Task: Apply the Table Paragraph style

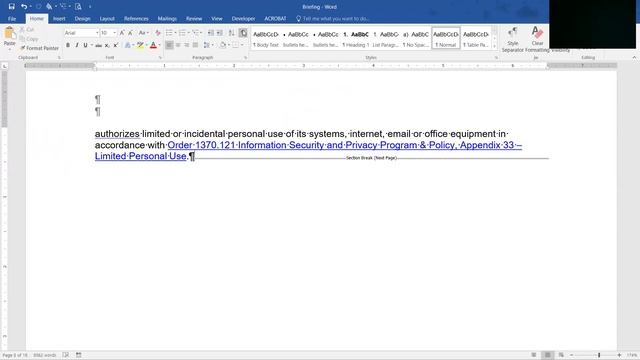Action: coord(476,39)
